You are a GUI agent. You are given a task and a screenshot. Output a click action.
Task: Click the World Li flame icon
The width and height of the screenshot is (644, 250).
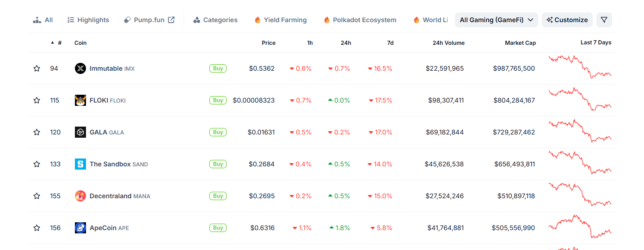(417, 20)
